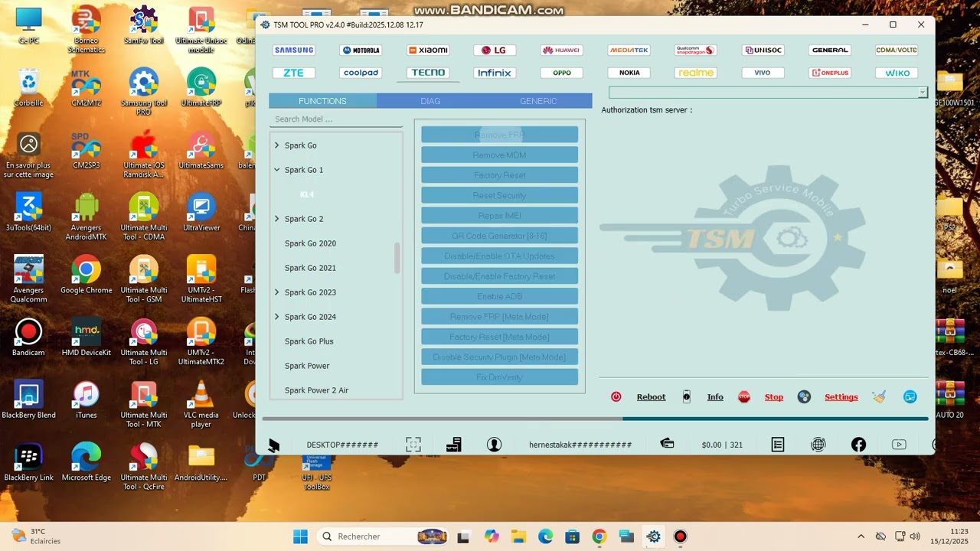Click the Reset Security button
Viewport: 980px width, 551px height.
(499, 196)
